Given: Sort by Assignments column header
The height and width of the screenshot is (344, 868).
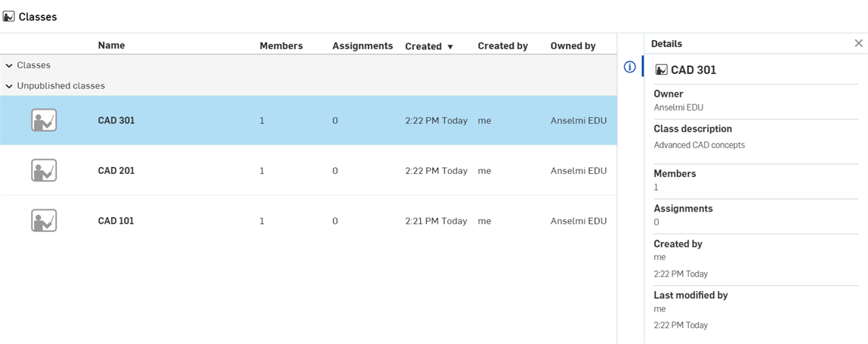Looking at the screenshot, I should point(363,46).
